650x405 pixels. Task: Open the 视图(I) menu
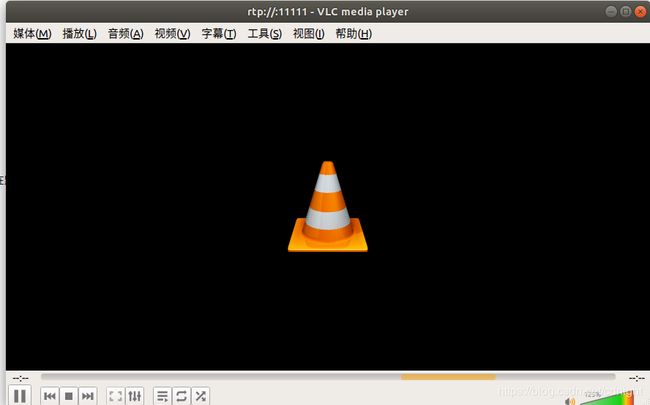309,34
